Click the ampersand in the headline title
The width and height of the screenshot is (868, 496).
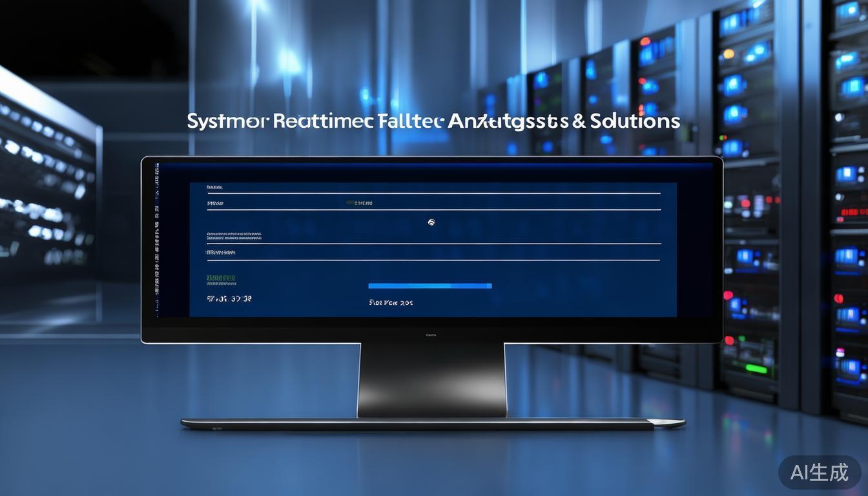579,121
